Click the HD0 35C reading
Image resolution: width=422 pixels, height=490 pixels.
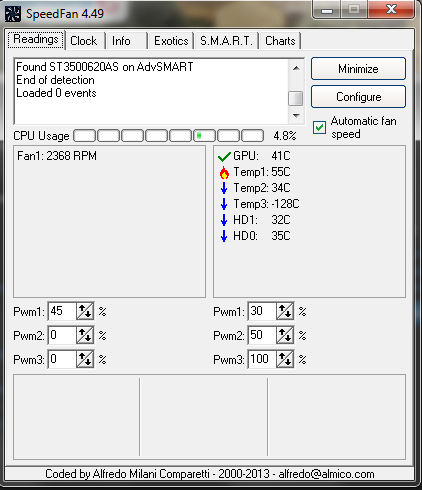pos(262,236)
